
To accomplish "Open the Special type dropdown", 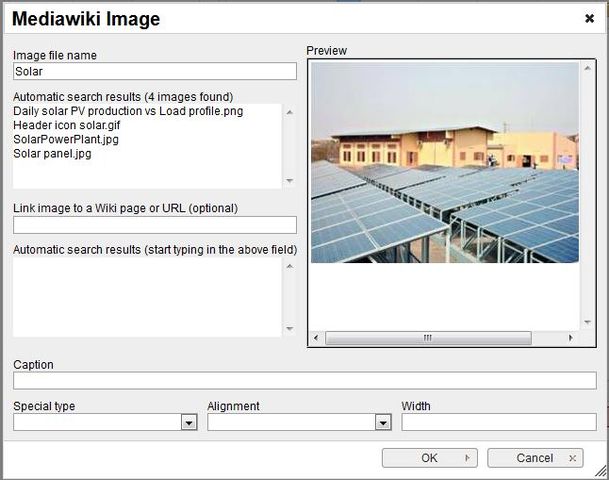I will (188, 423).
